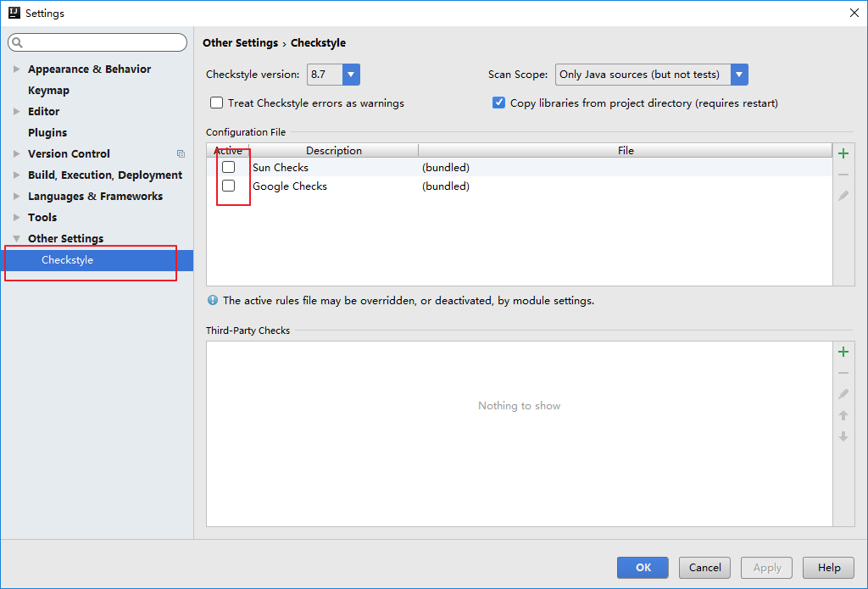Screen dimensions: 868x589
Task: Click the remove third-party check minus icon
Action: coord(843,373)
